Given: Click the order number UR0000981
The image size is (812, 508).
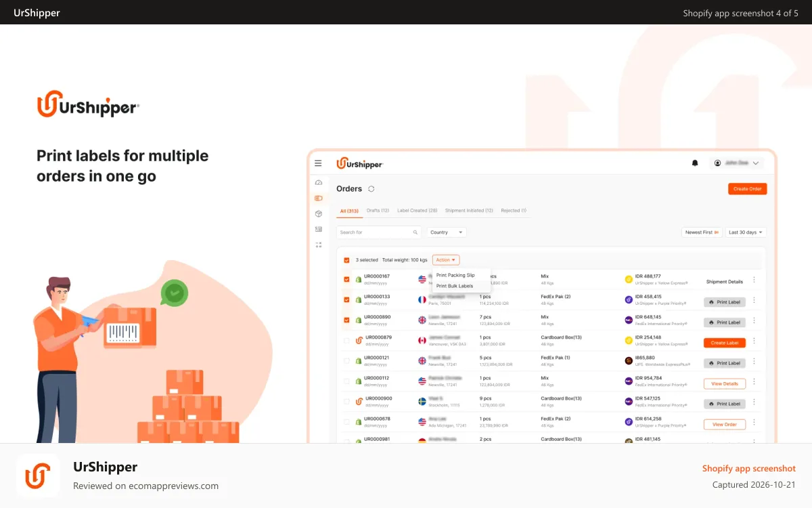Looking at the screenshot, I should 378,439.
